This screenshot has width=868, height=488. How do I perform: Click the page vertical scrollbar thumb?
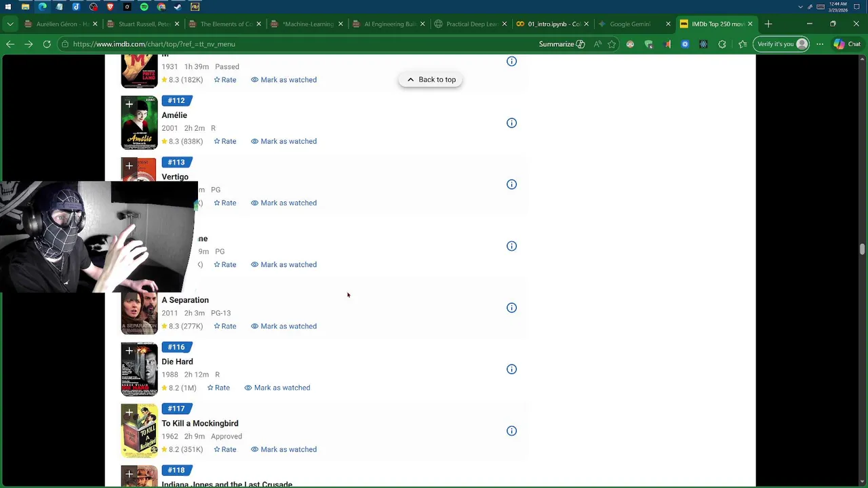(x=862, y=249)
